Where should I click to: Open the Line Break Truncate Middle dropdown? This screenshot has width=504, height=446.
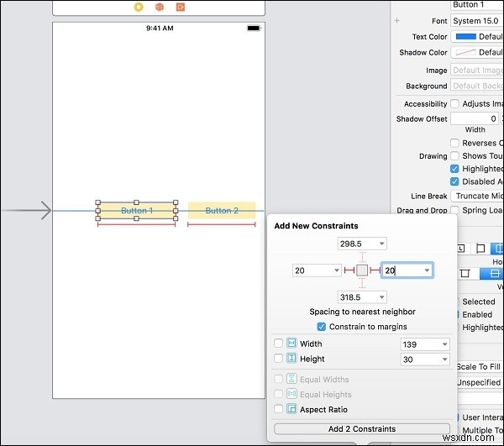click(477, 196)
